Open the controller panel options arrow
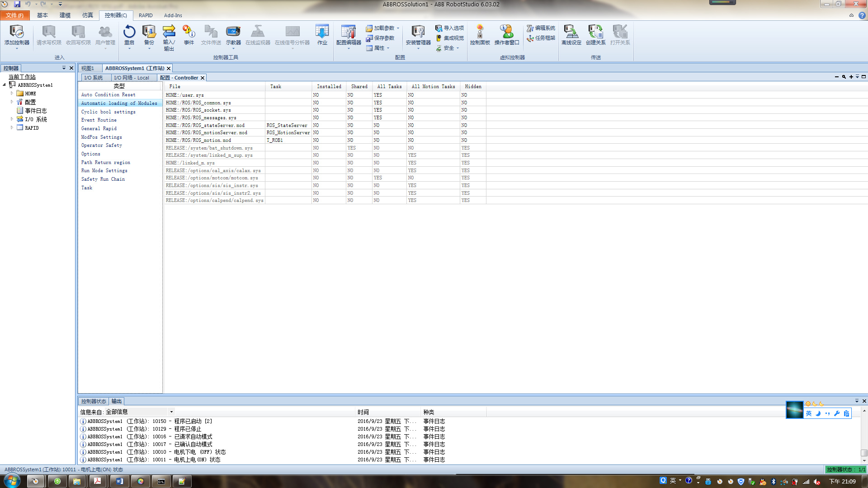868x488 pixels. coord(64,68)
